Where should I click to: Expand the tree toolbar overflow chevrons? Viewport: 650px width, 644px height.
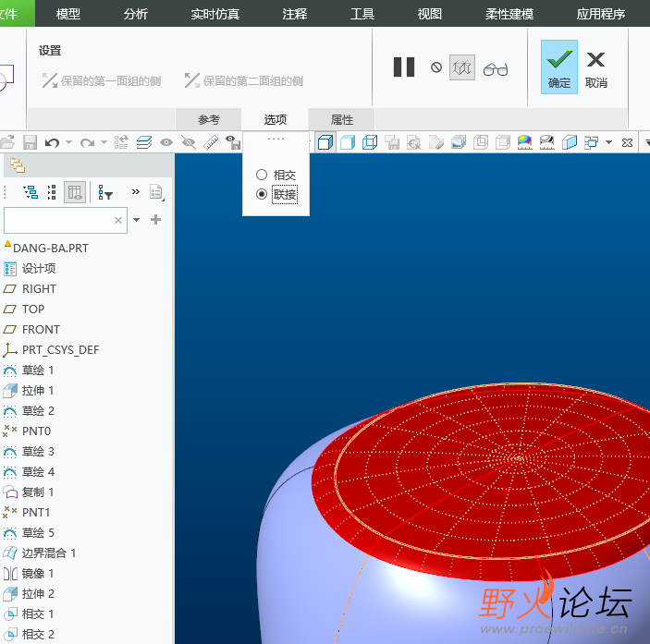pos(136,192)
